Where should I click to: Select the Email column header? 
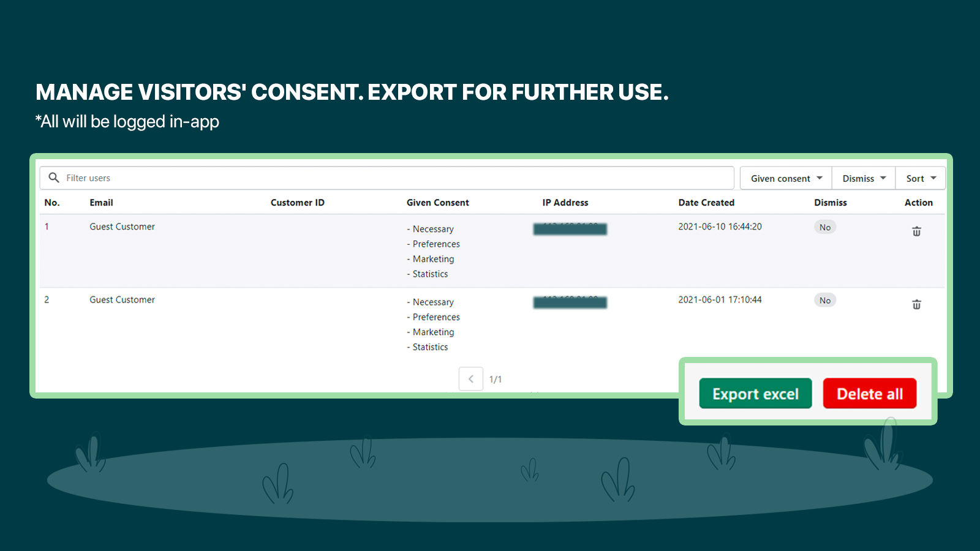tap(101, 203)
